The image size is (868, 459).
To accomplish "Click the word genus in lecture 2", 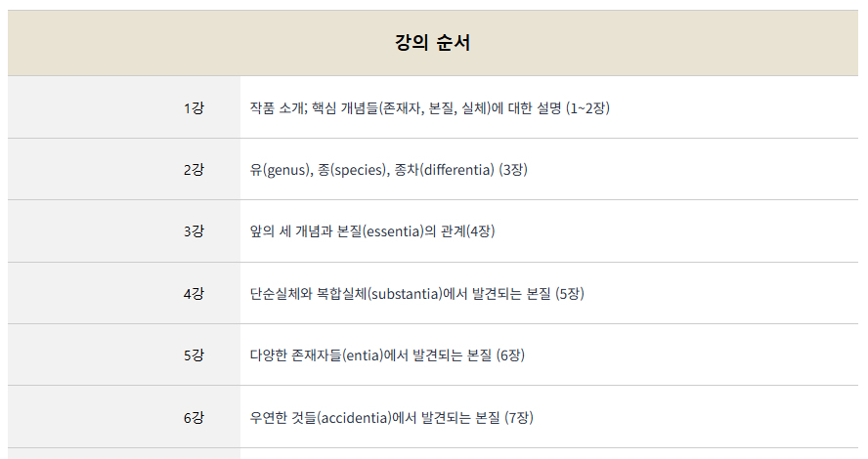I will click(x=285, y=170).
